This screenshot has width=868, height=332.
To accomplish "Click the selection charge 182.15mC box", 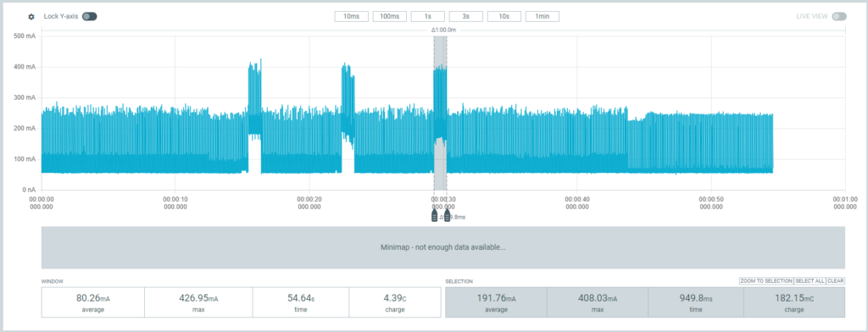I will click(793, 302).
